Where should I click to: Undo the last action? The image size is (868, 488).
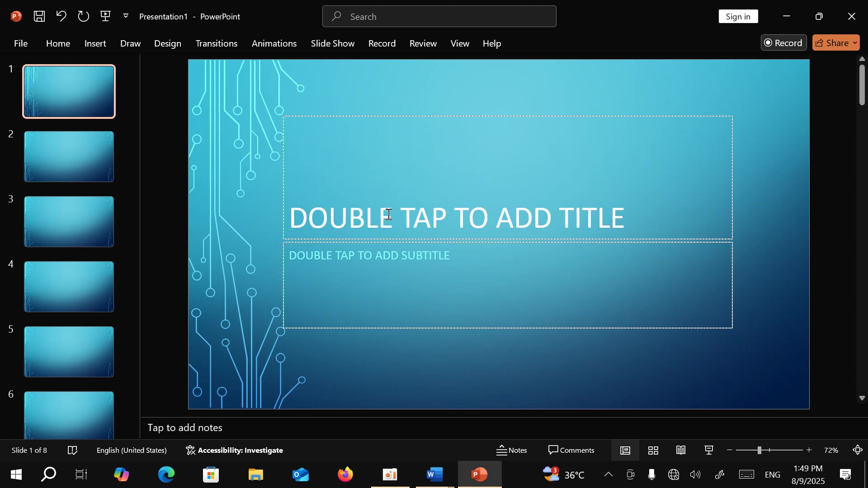coord(61,16)
